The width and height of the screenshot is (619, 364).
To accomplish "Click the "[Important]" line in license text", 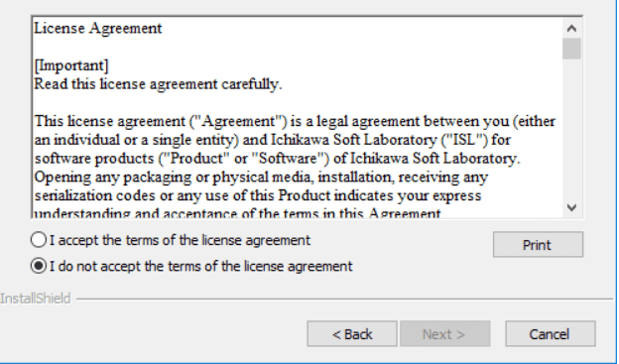I will pyautogui.click(x=71, y=65).
